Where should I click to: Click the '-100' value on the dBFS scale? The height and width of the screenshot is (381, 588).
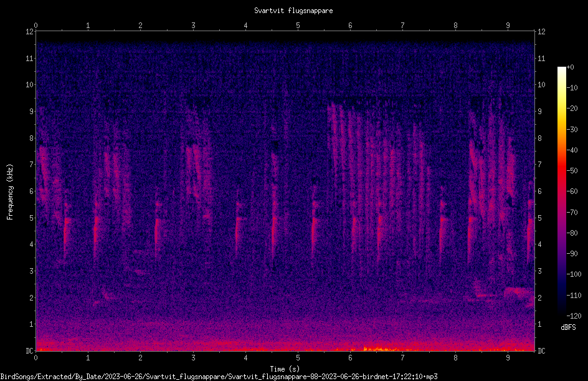click(574, 274)
